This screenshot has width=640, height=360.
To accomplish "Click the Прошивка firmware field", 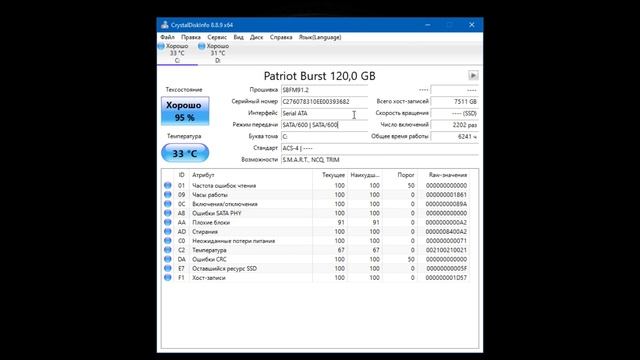I will (x=324, y=90).
